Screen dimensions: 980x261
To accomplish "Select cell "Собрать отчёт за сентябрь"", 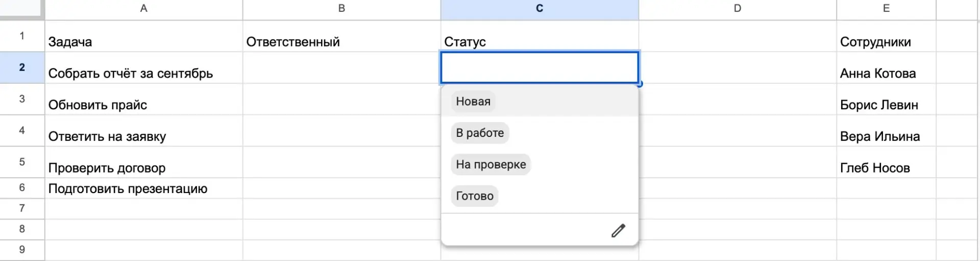I will click(x=144, y=68).
